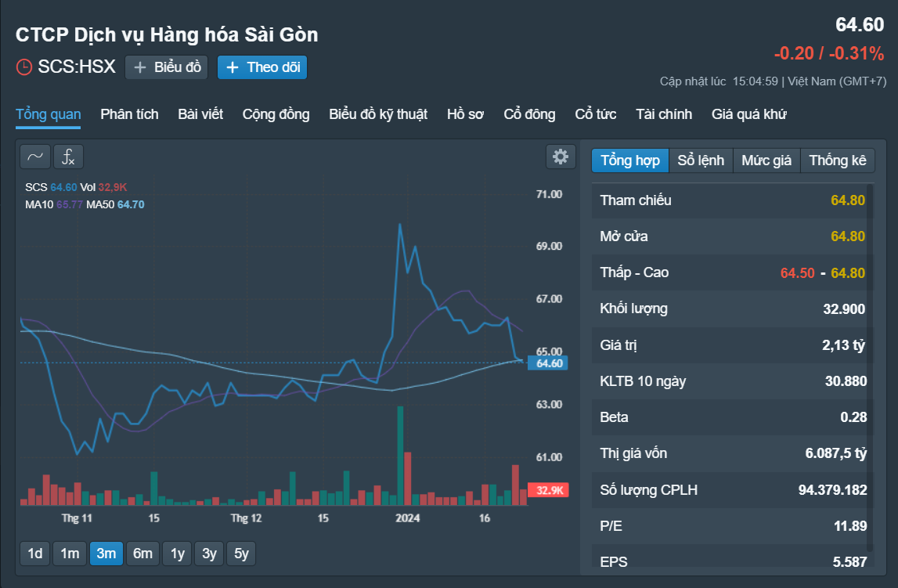Click the Thấp - Cao low value 64.50
The height and width of the screenshot is (588, 898).
tap(797, 273)
